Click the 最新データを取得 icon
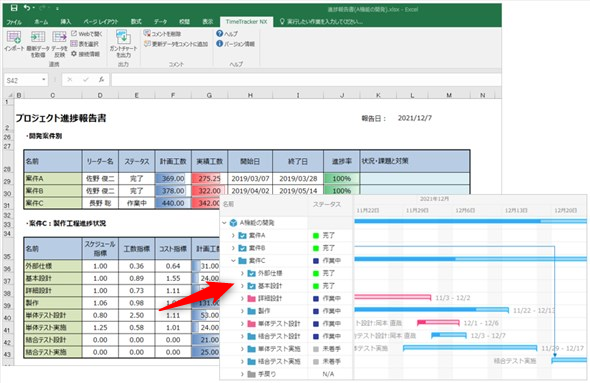This screenshot has width=590, height=383. (x=38, y=37)
